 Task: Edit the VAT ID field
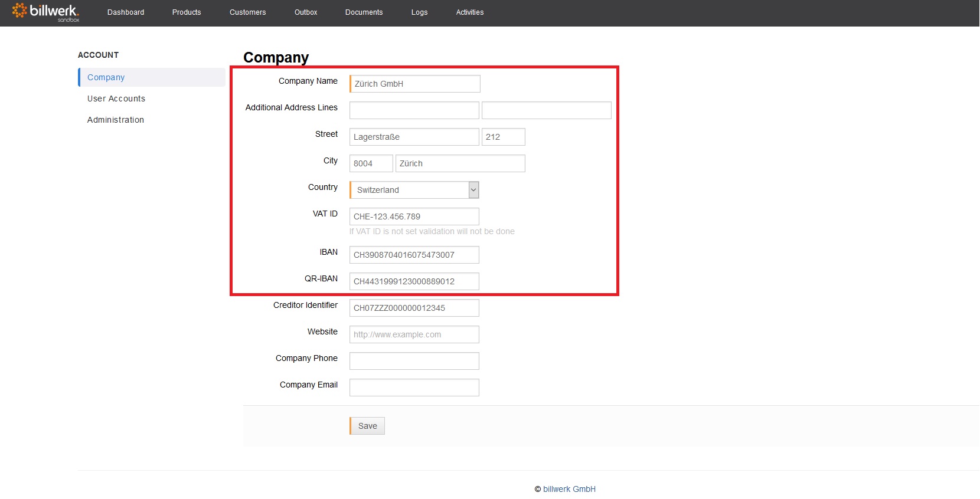414,216
